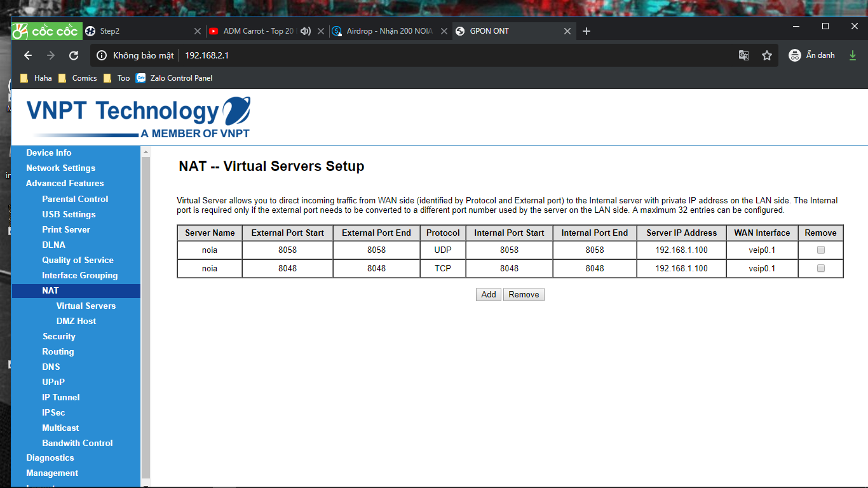868x488 pixels.
Task: Reload the page with the refresh icon
Action: pyautogui.click(x=74, y=55)
